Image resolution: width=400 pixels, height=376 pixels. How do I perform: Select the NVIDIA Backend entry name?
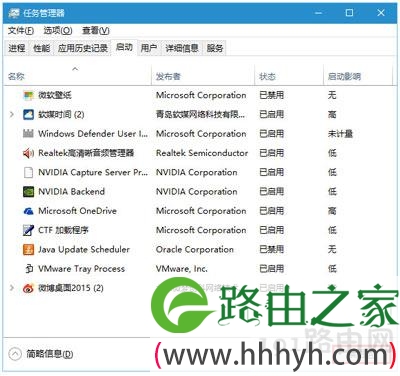click(x=71, y=192)
